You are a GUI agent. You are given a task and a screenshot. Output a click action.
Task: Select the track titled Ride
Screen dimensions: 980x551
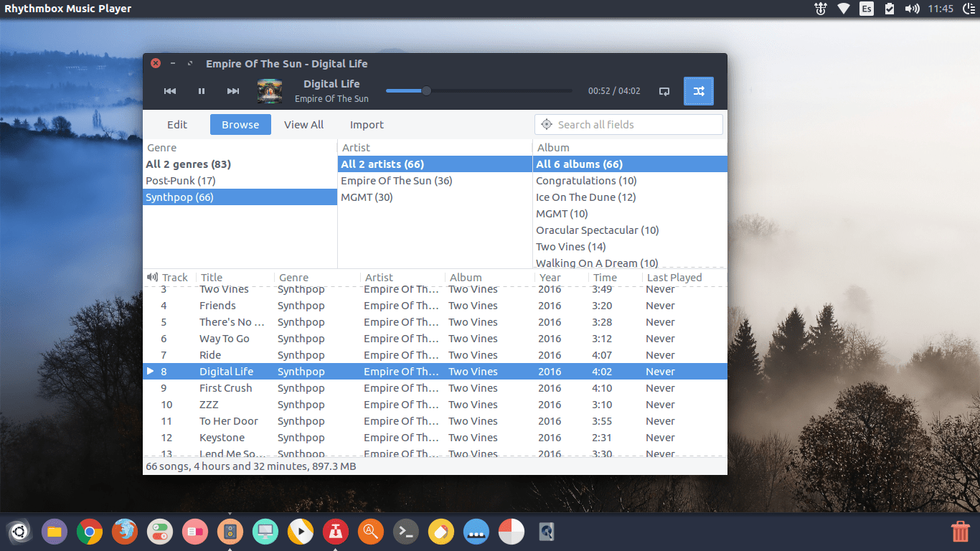(x=435, y=355)
